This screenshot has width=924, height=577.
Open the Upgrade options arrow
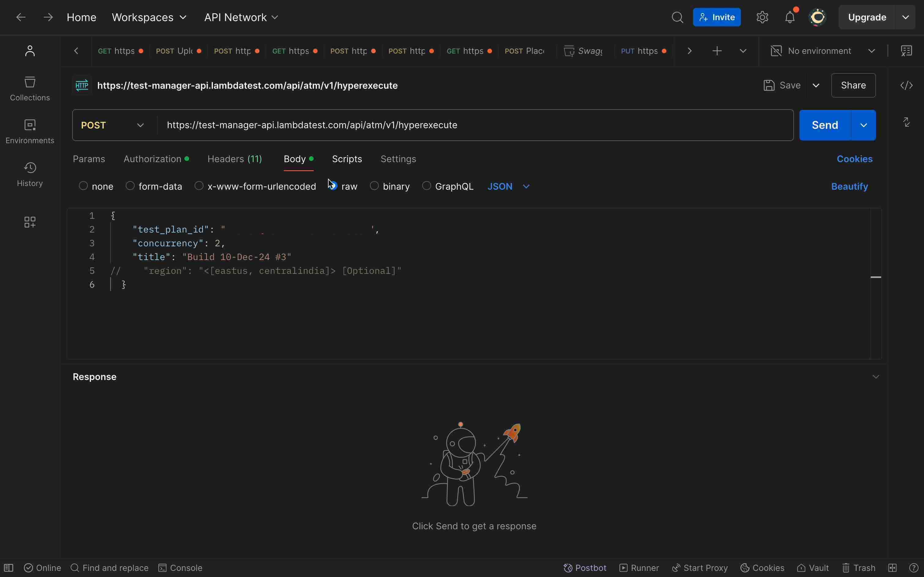905,17
